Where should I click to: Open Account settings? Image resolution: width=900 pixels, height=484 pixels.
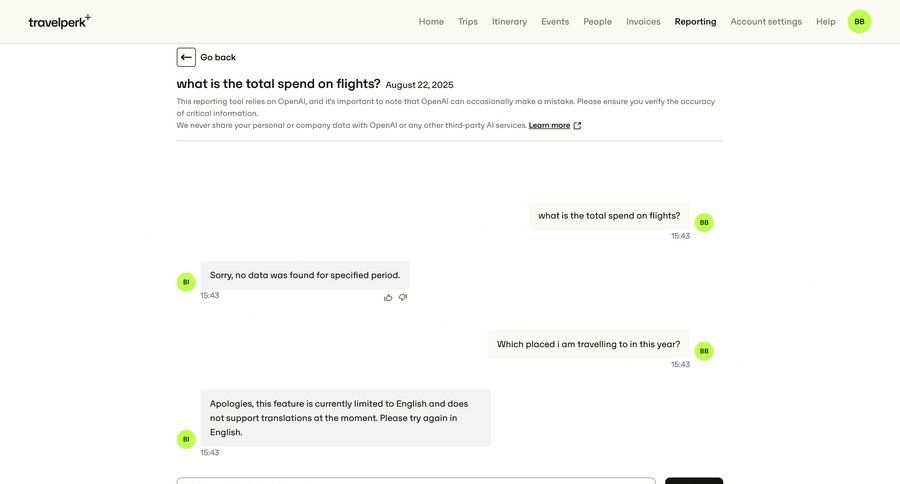(766, 21)
